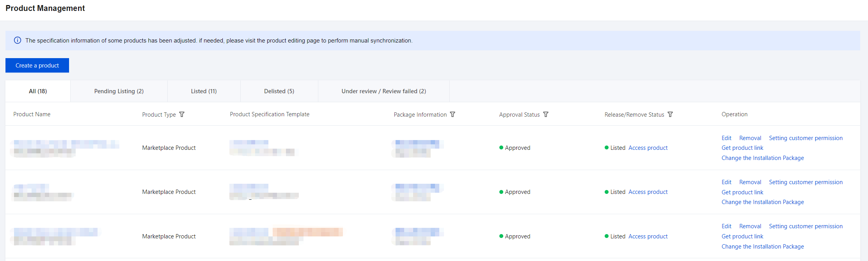Open the Release/Remove Status filter icon
Image resolution: width=868 pixels, height=261 pixels.
point(670,114)
